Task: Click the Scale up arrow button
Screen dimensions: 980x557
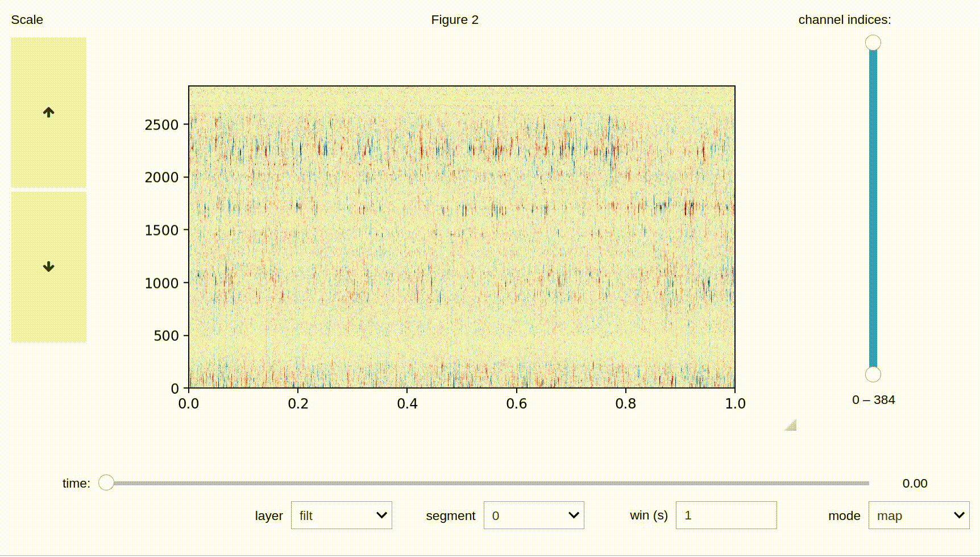Action: point(48,112)
